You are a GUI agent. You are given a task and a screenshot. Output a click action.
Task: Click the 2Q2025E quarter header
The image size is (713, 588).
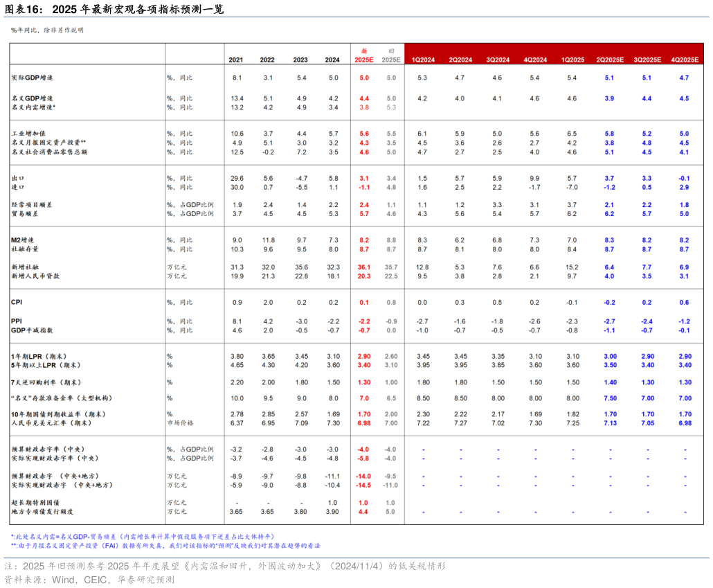pos(610,60)
